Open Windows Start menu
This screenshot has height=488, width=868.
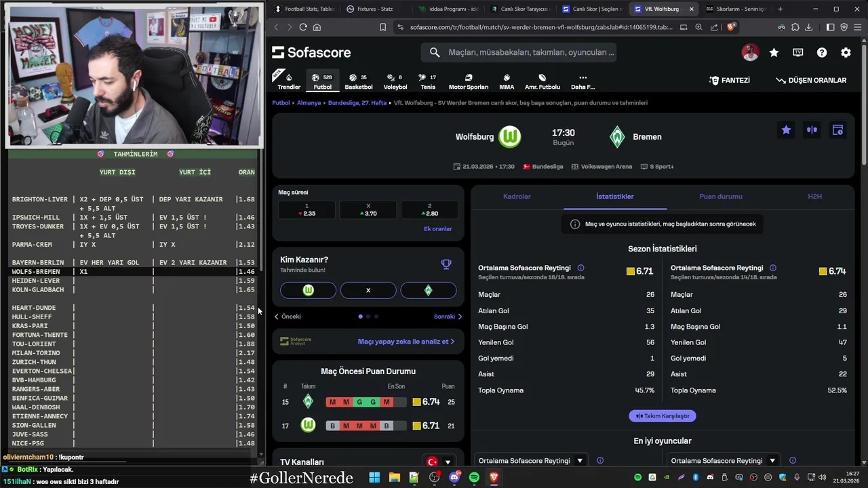point(374,477)
